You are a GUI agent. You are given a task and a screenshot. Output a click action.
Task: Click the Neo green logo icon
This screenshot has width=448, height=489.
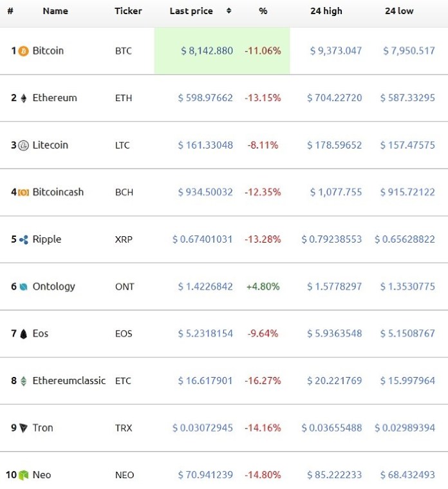[x=24, y=475]
